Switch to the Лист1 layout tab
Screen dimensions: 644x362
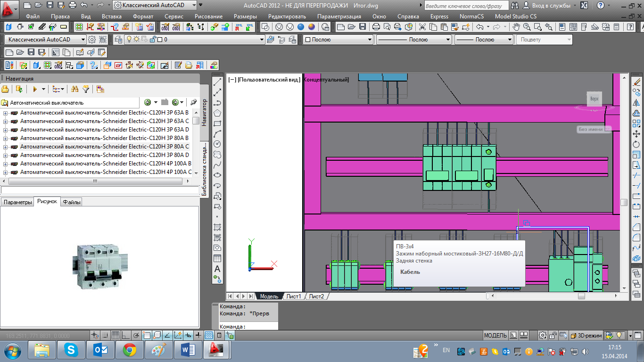pos(293,296)
